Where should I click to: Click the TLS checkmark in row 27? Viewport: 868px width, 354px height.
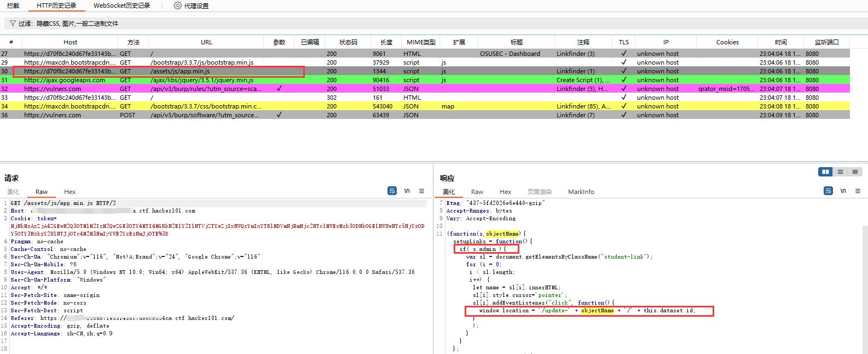click(624, 53)
